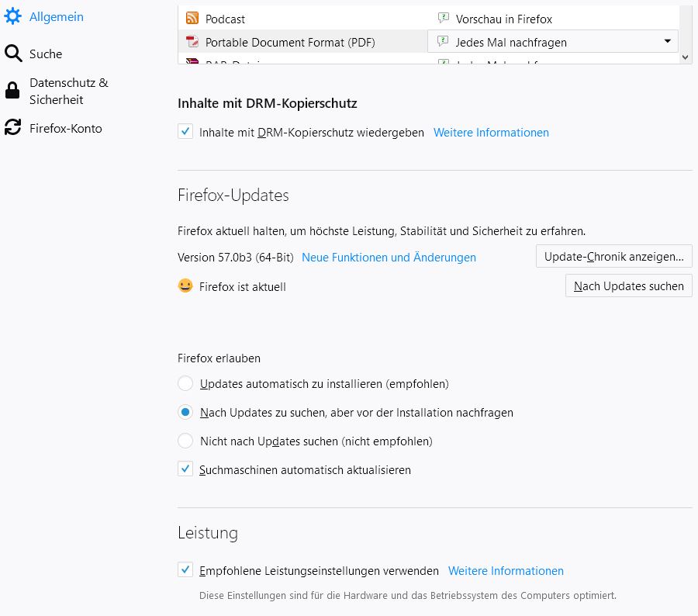Select Updates automatisch zu installieren option
This screenshot has width=698, height=616.
[185, 383]
